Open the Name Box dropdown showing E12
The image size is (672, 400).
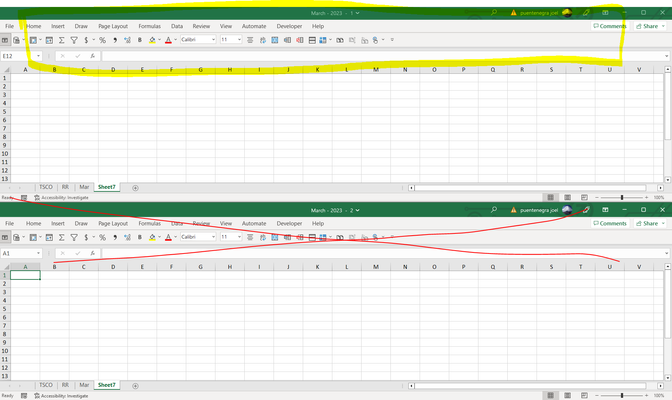(38, 56)
